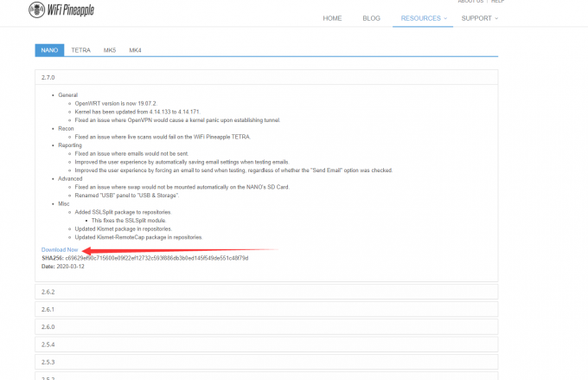Expand the 2.6.0 version section

coord(266,326)
